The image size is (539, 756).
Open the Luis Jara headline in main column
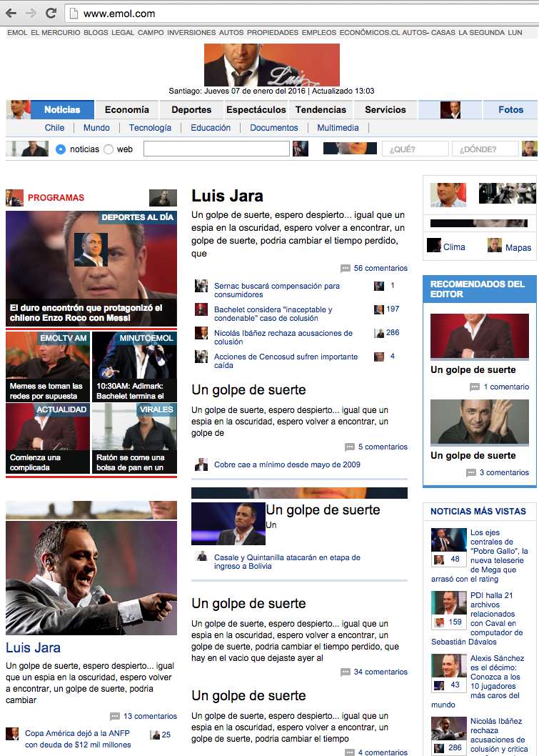(x=227, y=196)
